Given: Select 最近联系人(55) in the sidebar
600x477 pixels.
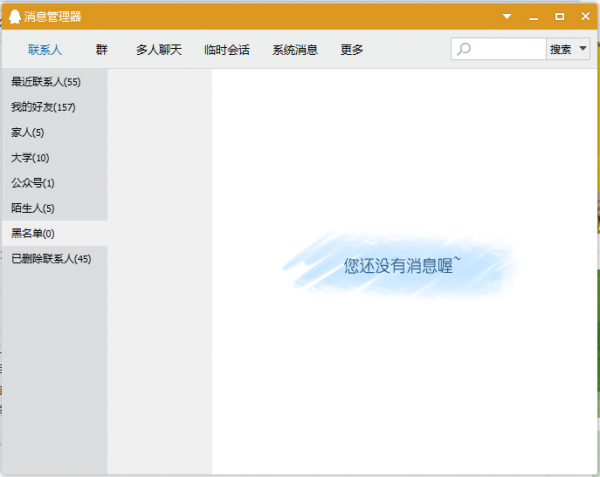Looking at the screenshot, I should click(45, 82).
